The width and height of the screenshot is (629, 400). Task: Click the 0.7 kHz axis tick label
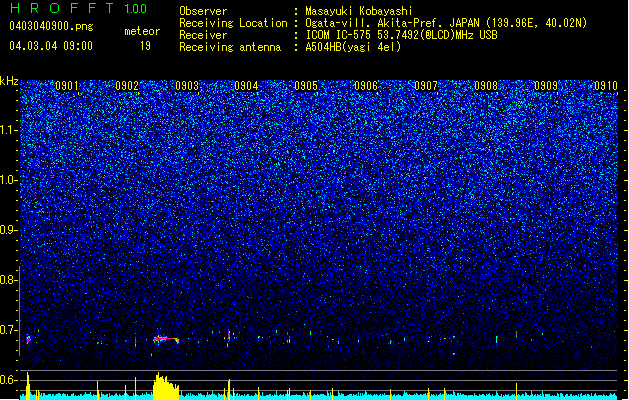[9, 330]
